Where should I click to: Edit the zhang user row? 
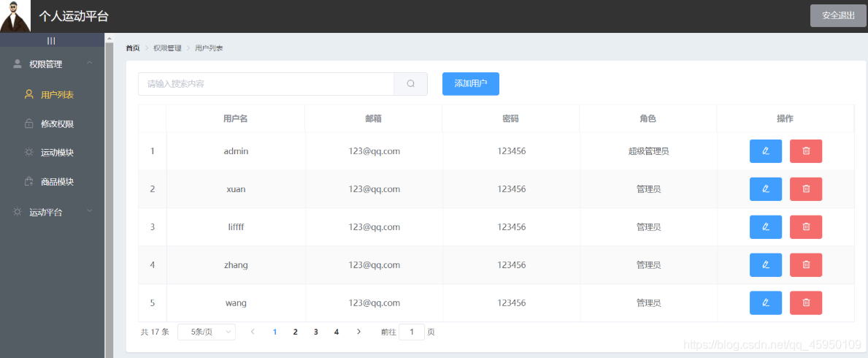tap(766, 265)
